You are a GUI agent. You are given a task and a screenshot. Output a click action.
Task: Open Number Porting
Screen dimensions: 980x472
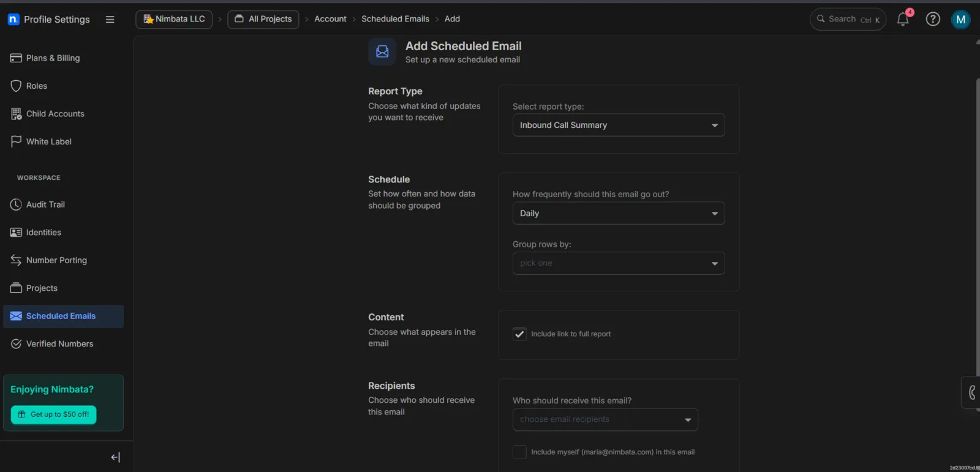point(63,260)
